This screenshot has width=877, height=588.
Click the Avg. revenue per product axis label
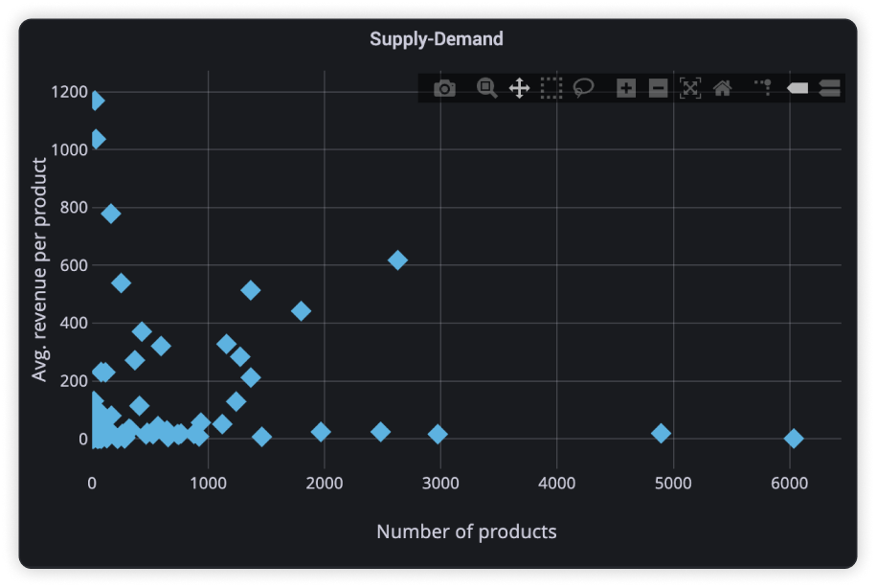[x=40, y=270]
